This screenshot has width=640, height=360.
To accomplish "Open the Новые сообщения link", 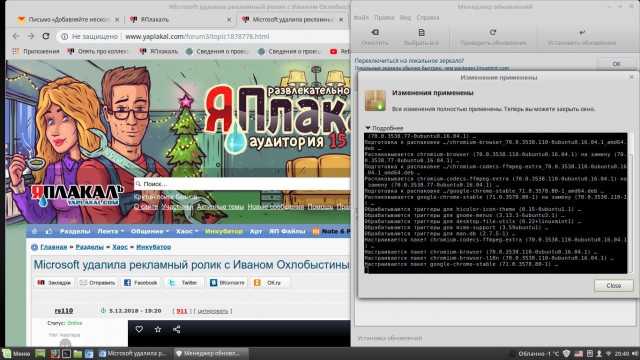I will [276, 207].
